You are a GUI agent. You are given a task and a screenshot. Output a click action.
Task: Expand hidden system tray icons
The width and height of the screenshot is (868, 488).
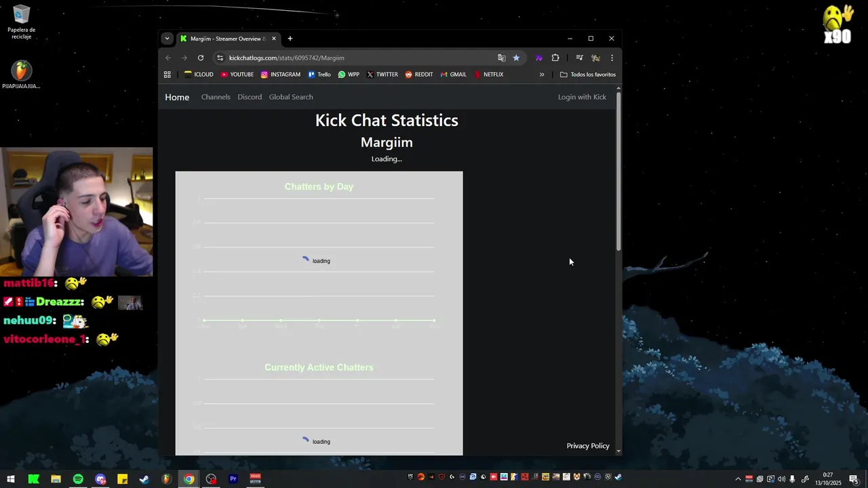pyautogui.click(x=738, y=479)
